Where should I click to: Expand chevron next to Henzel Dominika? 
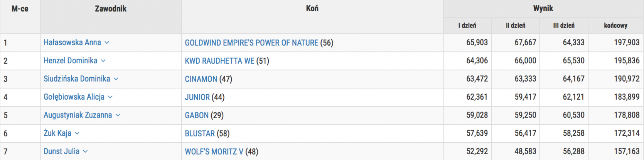tap(103, 61)
